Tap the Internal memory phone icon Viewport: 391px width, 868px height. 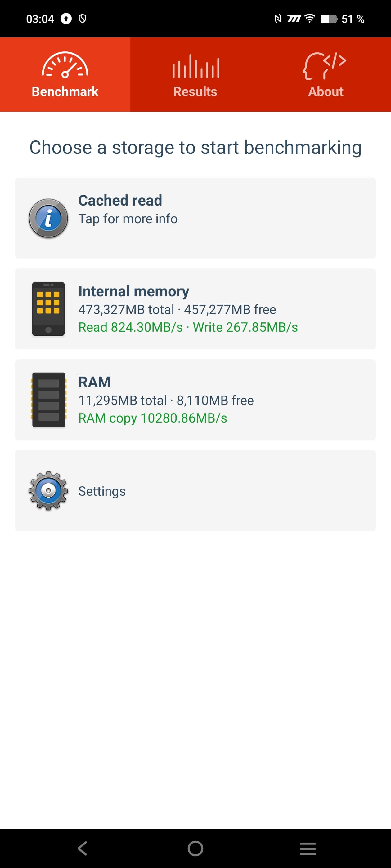click(49, 309)
